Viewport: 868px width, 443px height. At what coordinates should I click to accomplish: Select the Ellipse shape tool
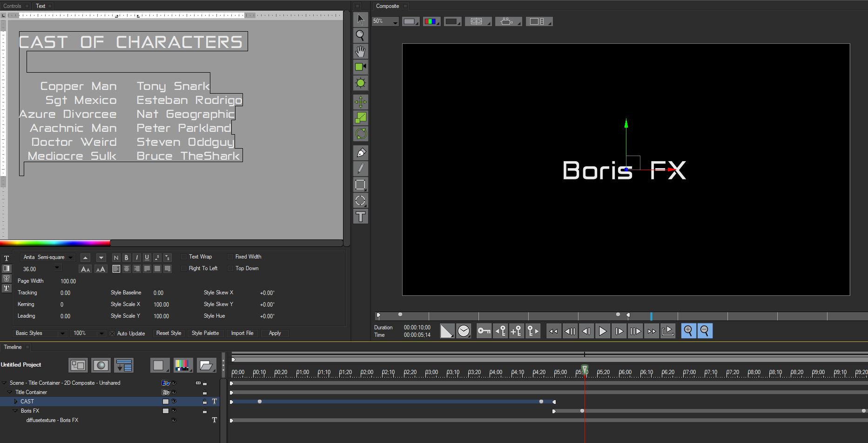[x=361, y=201]
